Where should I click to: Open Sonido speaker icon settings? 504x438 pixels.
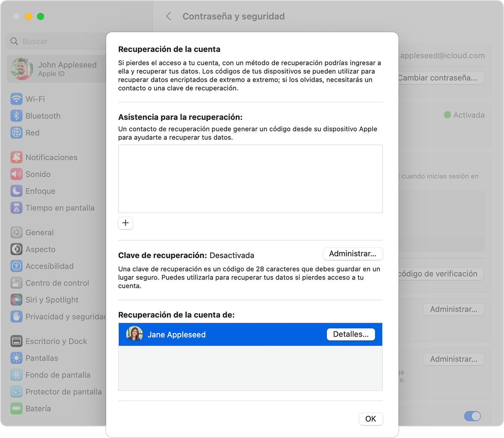coord(16,174)
